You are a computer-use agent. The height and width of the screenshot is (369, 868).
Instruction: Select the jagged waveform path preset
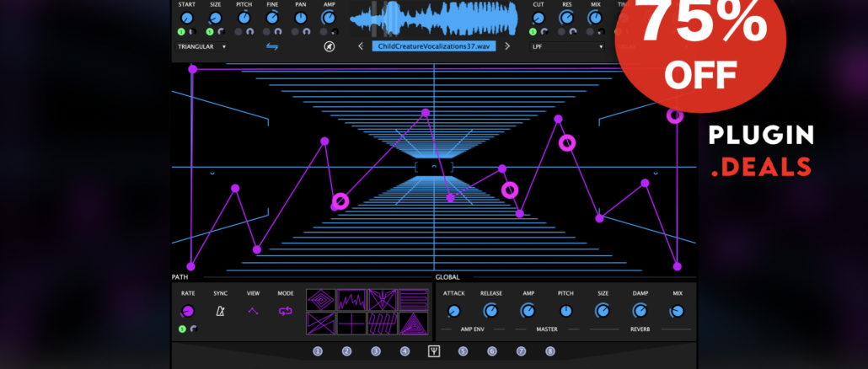pyautogui.click(x=351, y=300)
